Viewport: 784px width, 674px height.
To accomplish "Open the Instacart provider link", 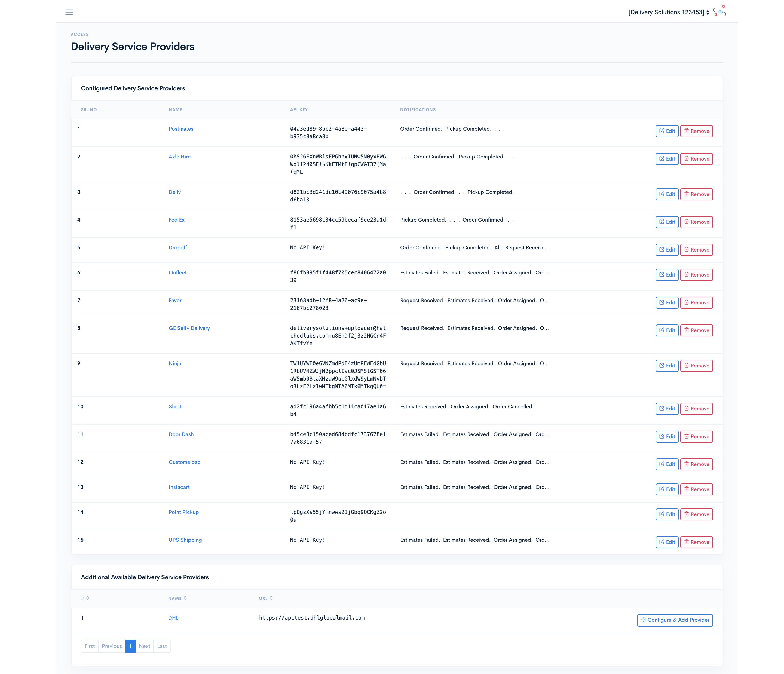I will [x=179, y=488].
